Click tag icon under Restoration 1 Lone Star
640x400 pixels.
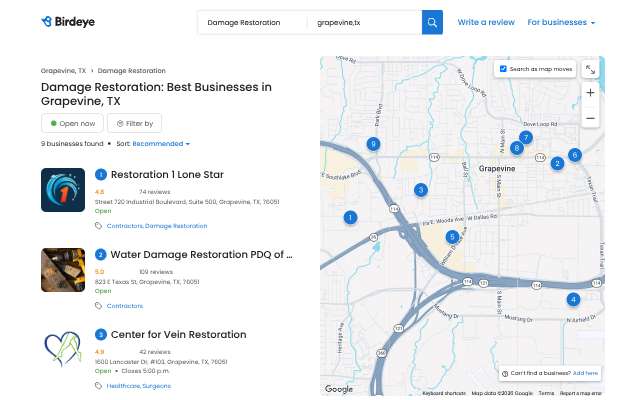[x=98, y=226]
